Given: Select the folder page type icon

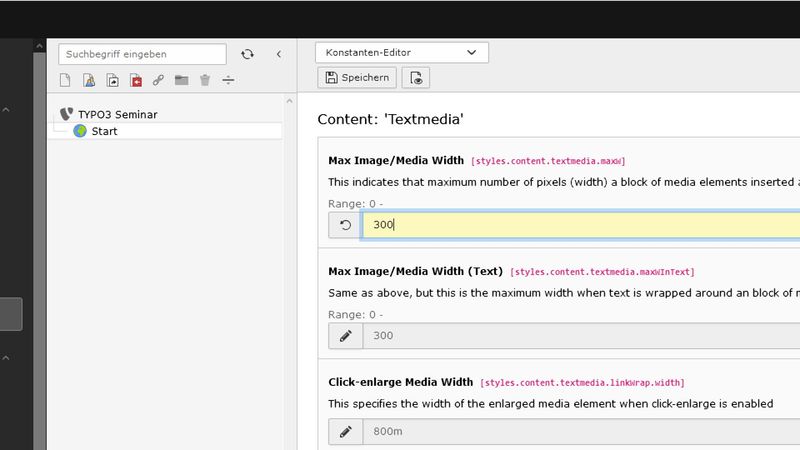Looking at the screenshot, I should point(181,80).
